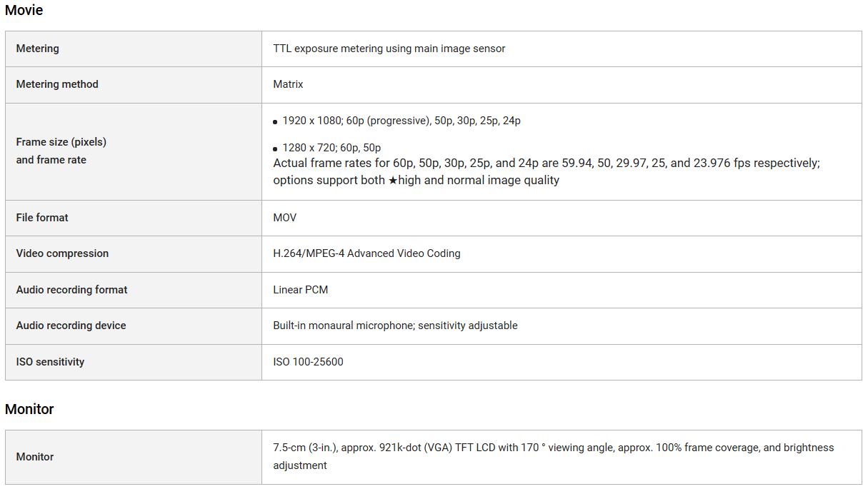The width and height of the screenshot is (868, 489).
Task: Click the Frame size (pixels) label
Action: coord(61,142)
